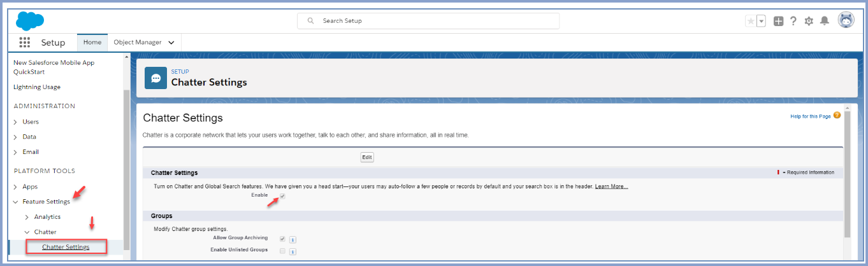Click into the Search Setup field
The width and height of the screenshot is (868, 266).
[x=428, y=21]
